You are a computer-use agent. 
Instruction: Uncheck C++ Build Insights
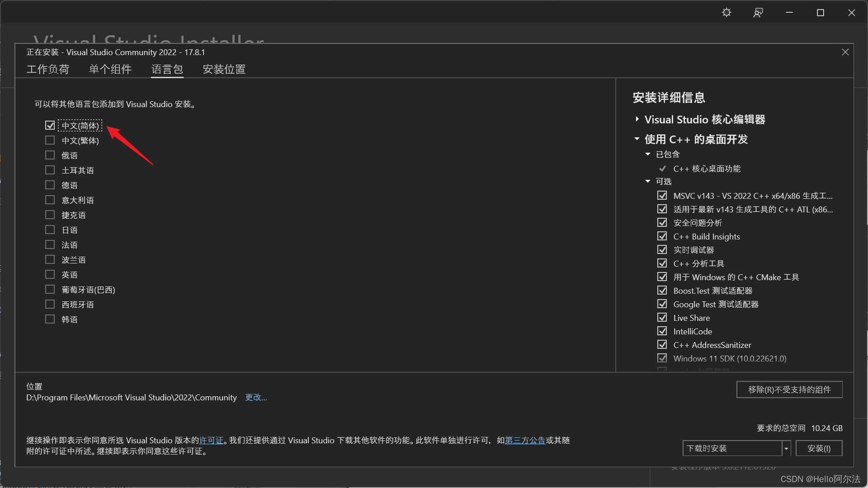coord(662,236)
